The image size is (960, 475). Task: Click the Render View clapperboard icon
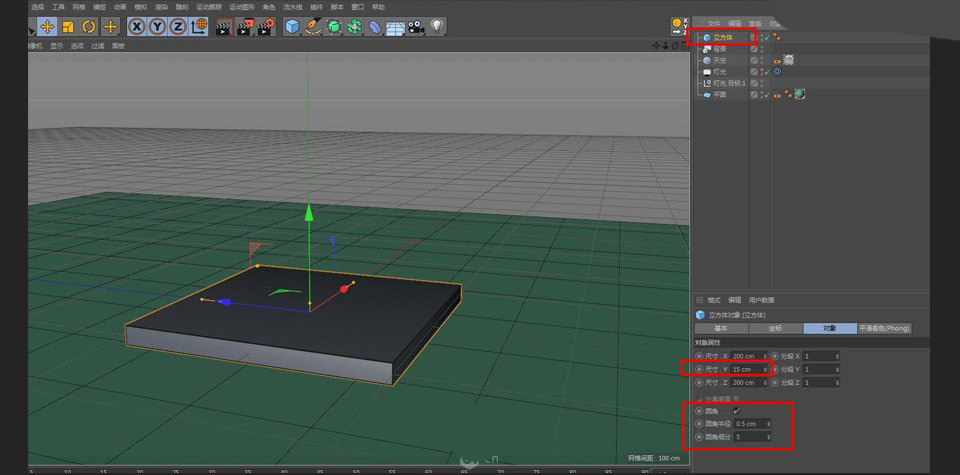(223, 27)
